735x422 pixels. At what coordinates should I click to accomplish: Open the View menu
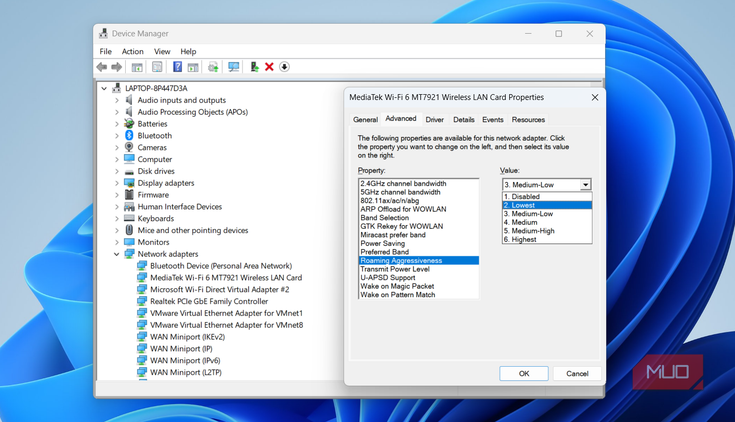click(x=162, y=52)
